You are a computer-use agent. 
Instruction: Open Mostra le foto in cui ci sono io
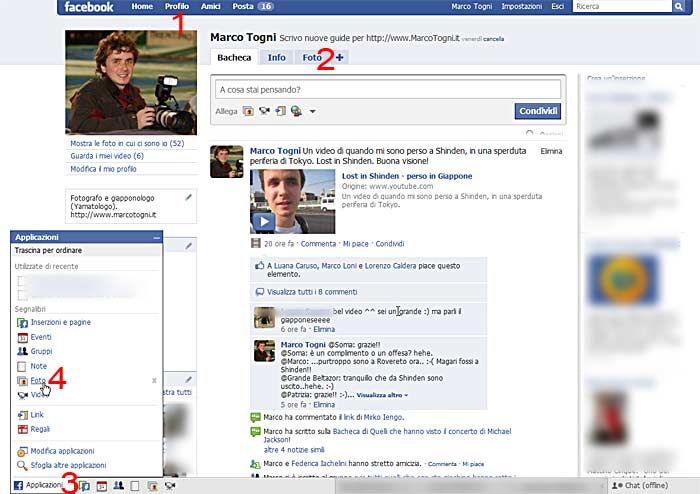pos(127,143)
